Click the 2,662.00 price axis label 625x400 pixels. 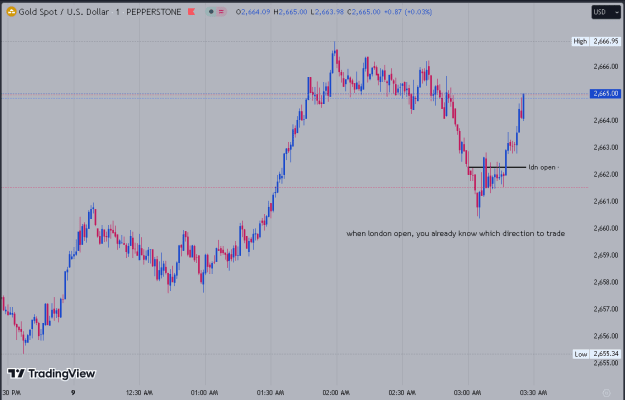click(x=606, y=174)
